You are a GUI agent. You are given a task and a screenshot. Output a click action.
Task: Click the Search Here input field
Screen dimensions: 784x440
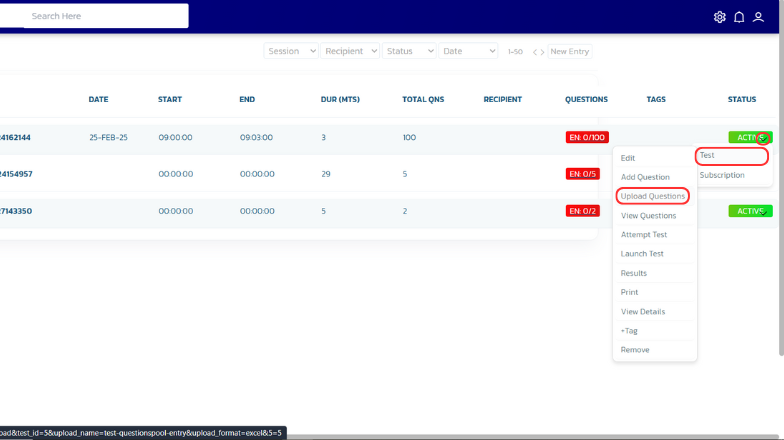tap(105, 16)
